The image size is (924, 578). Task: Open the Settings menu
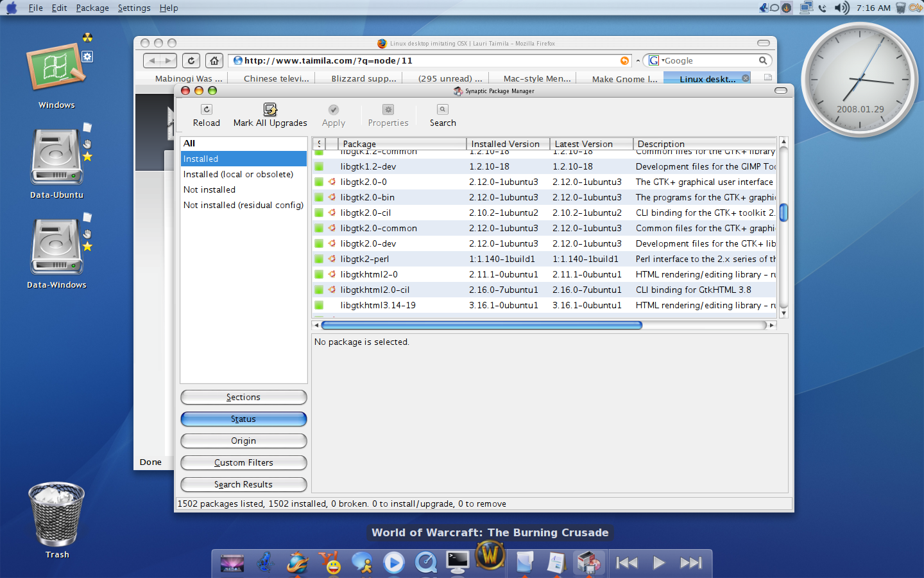point(134,8)
